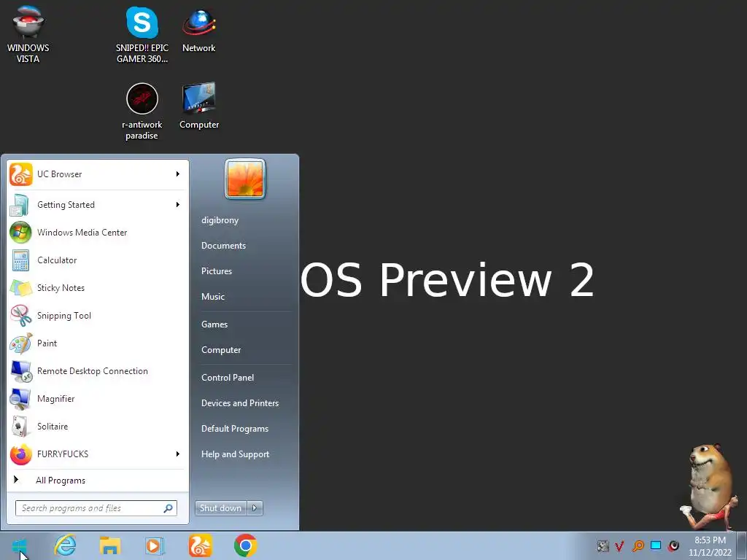The width and height of the screenshot is (747, 560).
Task: Click the red V tray icon
Action: (x=619, y=545)
